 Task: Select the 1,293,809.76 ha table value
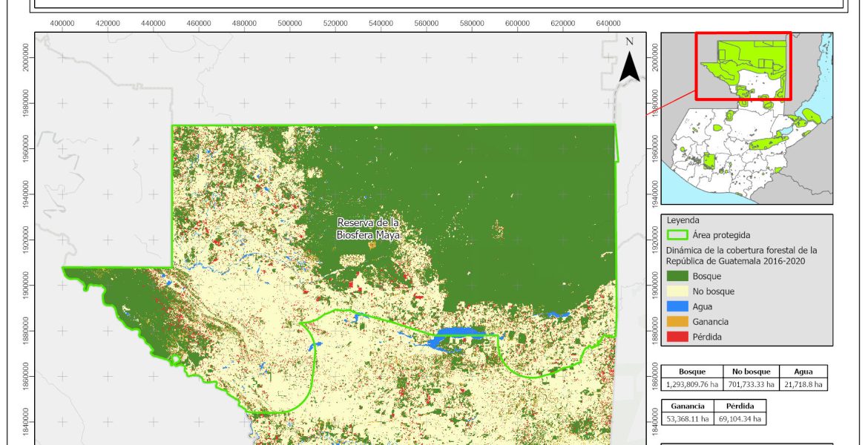click(x=691, y=384)
